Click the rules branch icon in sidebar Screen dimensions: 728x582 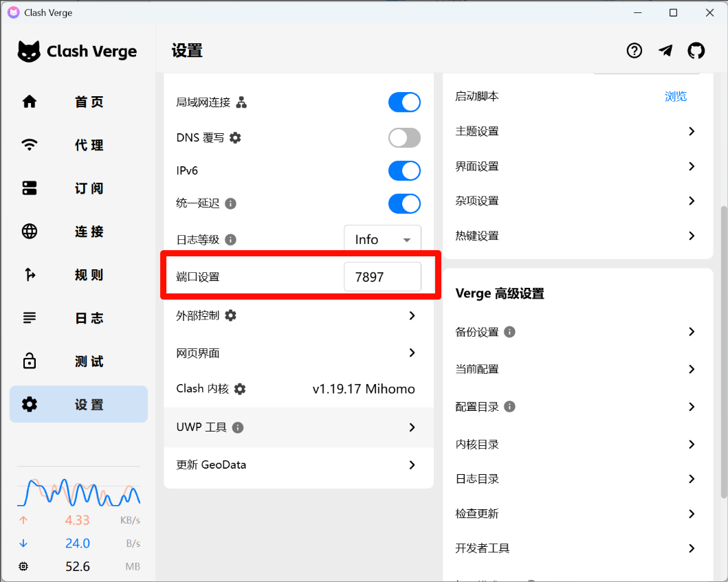(x=30, y=274)
